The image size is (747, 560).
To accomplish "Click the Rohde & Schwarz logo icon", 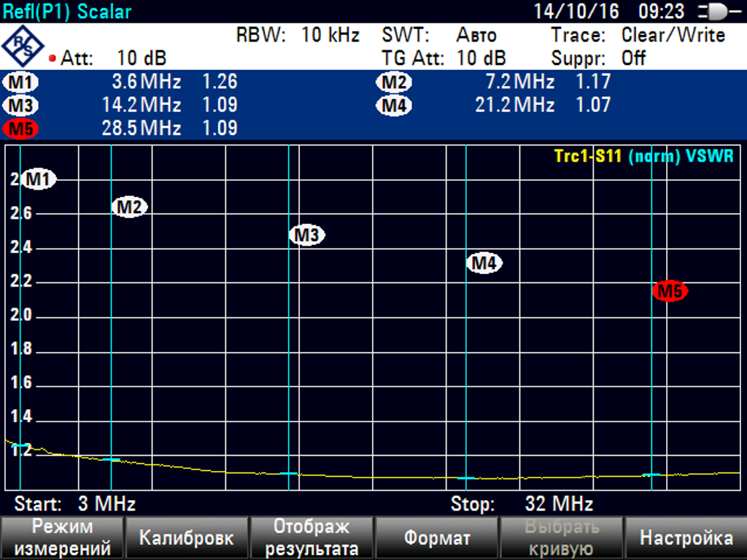I will pos(23,46).
